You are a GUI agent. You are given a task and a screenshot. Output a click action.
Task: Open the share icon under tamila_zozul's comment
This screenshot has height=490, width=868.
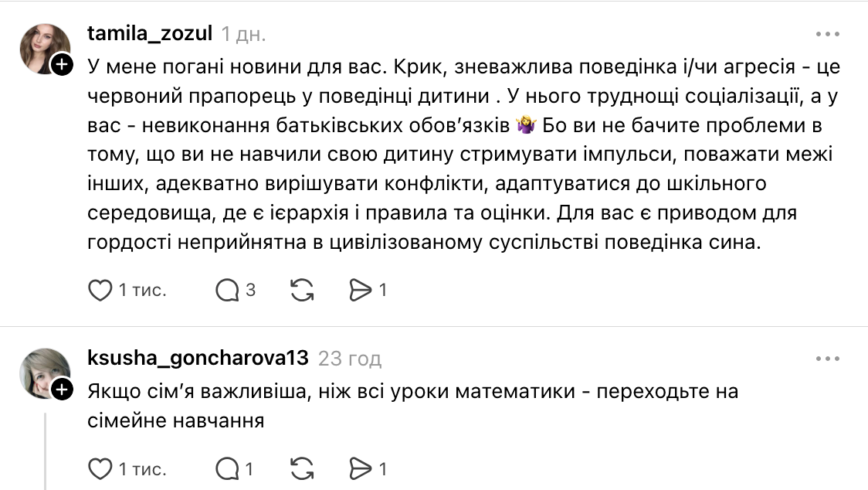pos(361,289)
